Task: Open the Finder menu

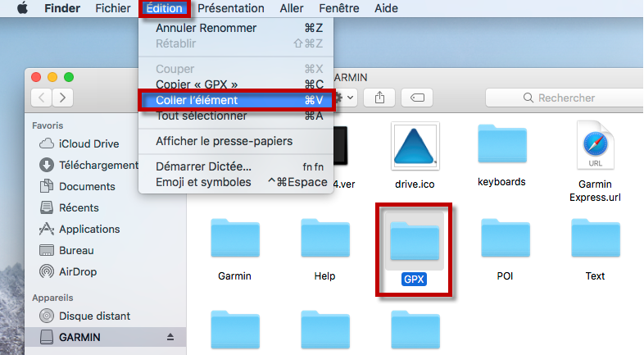Action: point(62,8)
